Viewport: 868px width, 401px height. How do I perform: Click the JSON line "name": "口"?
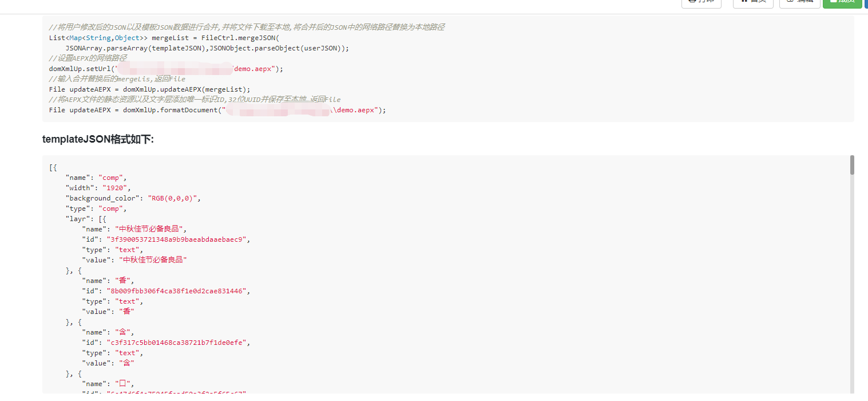click(108, 384)
